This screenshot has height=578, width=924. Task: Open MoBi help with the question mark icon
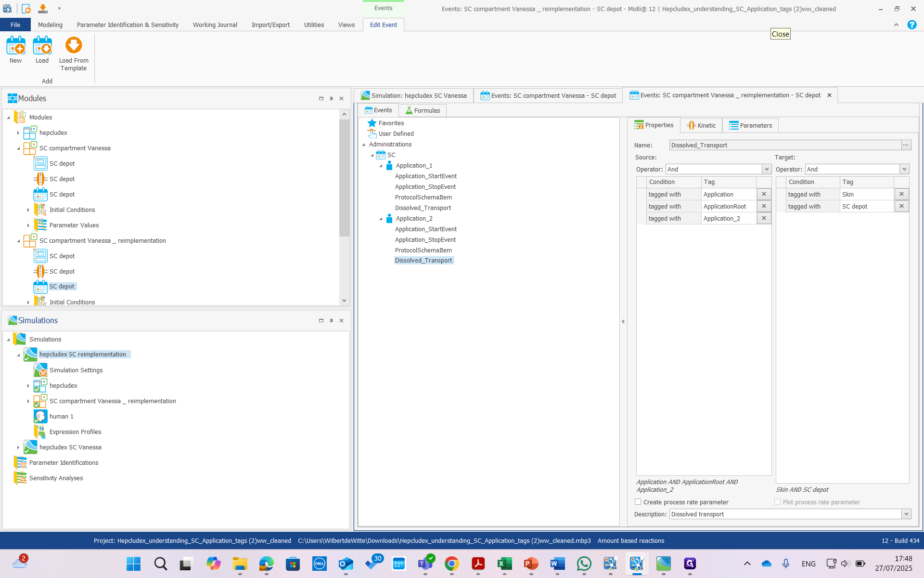click(x=912, y=25)
